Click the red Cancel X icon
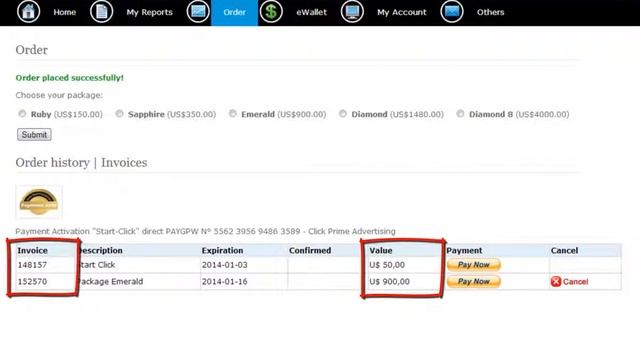This screenshot has width=640, height=360. pyautogui.click(x=556, y=281)
